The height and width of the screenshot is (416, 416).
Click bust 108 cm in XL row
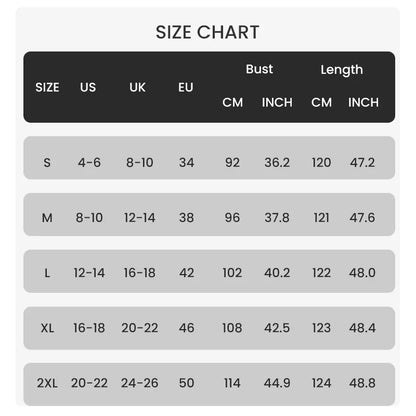(x=232, y=328)
